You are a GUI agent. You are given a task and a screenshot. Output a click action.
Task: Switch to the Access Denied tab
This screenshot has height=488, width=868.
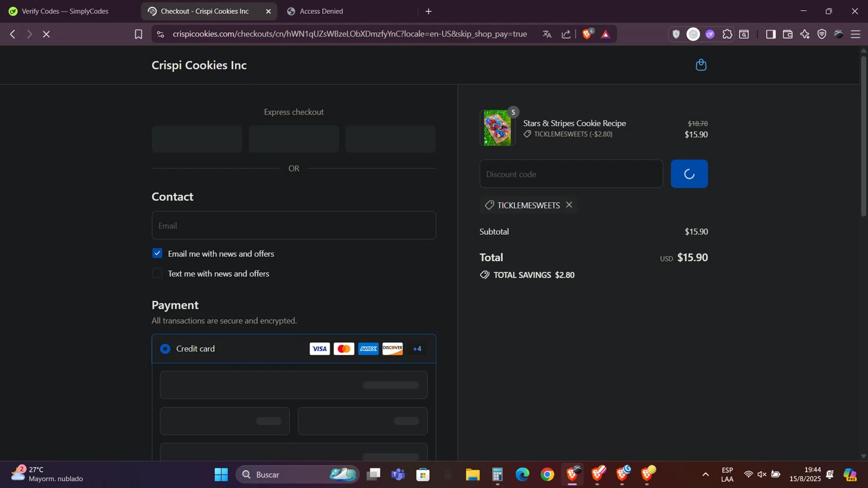pyautogui.click(x=321, y=11)
